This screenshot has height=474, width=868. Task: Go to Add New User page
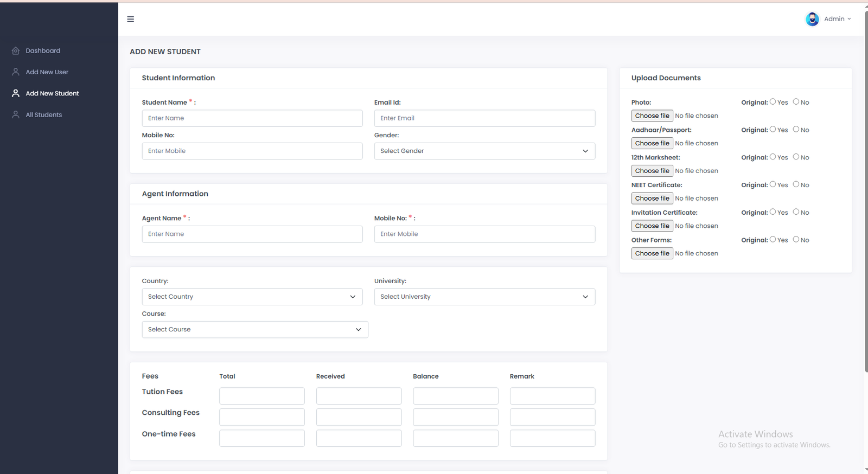pos(47,72)
